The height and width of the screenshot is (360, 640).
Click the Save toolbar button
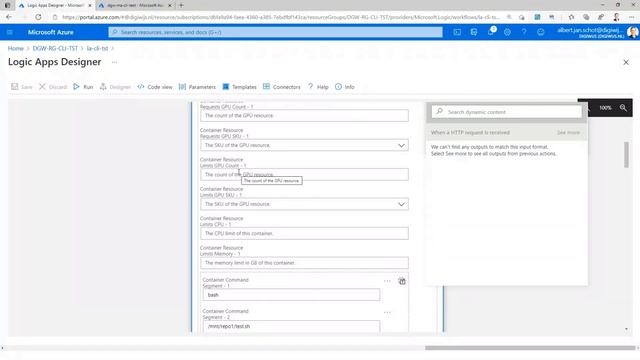21,87
